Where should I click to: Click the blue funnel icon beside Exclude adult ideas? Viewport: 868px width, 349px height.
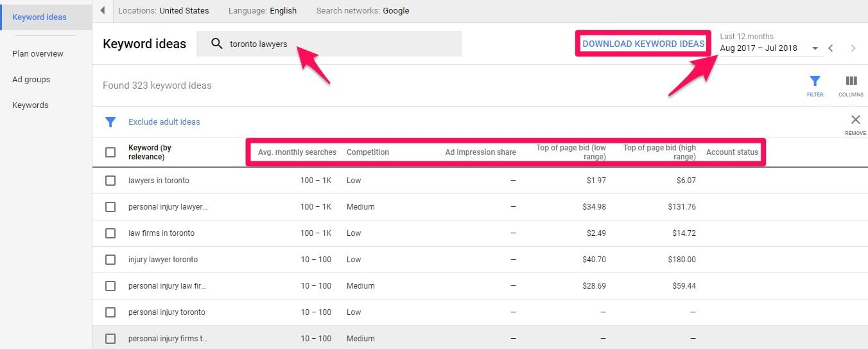coord(110,122)
